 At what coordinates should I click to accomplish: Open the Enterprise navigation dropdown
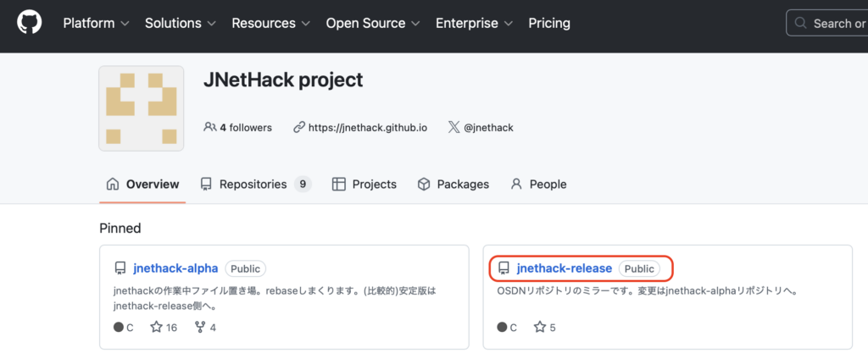pyautogui.click(x=473, y=23)
